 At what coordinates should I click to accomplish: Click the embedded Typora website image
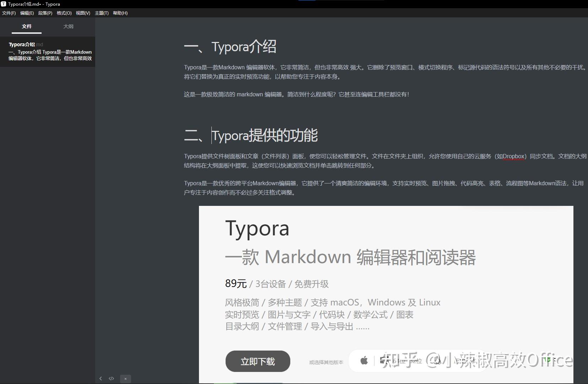click(386, 294)
